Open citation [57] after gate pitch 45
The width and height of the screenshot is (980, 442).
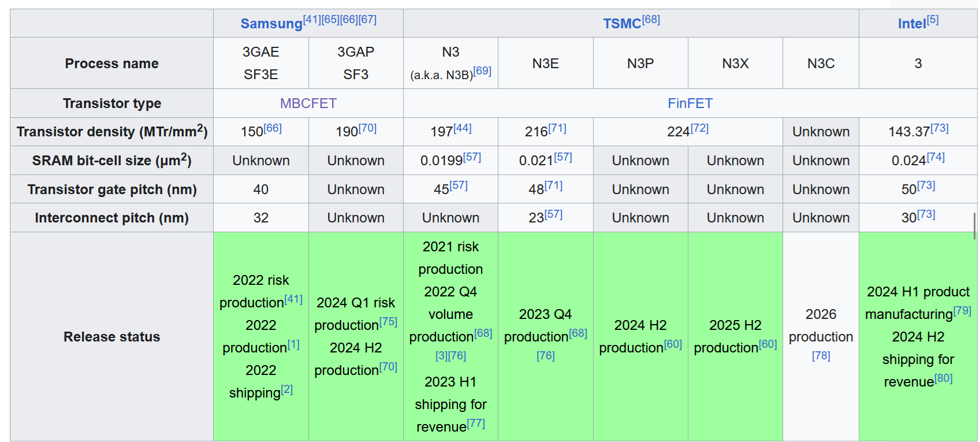tap(459, 185)
